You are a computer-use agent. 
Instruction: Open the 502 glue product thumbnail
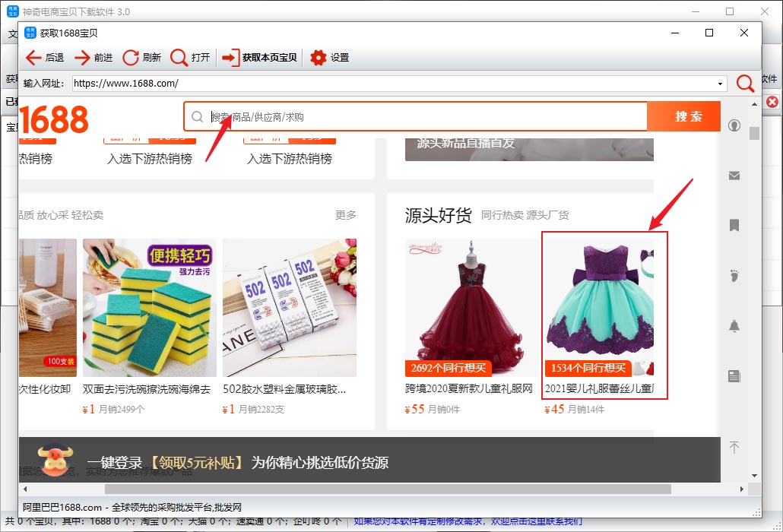(290, 308)
